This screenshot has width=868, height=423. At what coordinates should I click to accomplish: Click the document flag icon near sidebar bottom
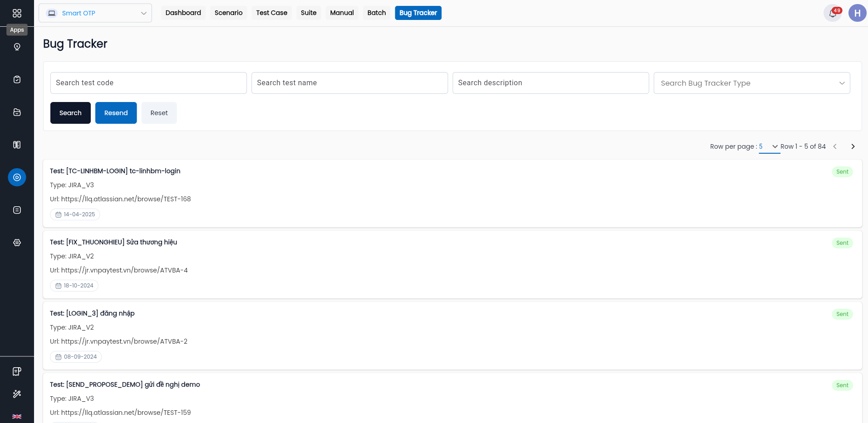(x=17, y=371)
